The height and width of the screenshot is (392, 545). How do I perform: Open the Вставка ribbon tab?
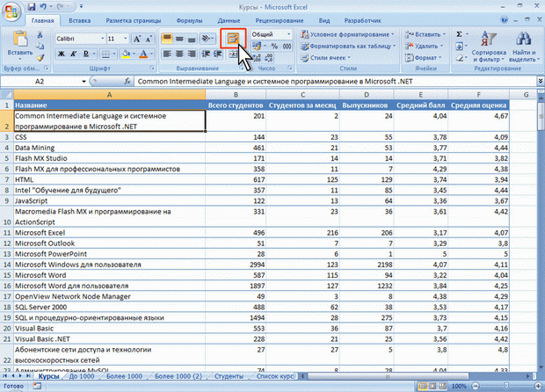pos(80,20)
